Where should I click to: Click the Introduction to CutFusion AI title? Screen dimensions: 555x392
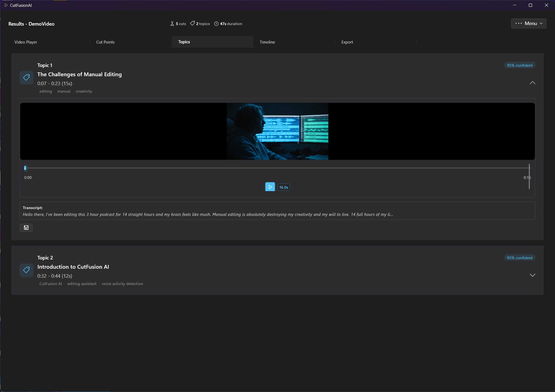pyautogui.click(x=73, y=267)
